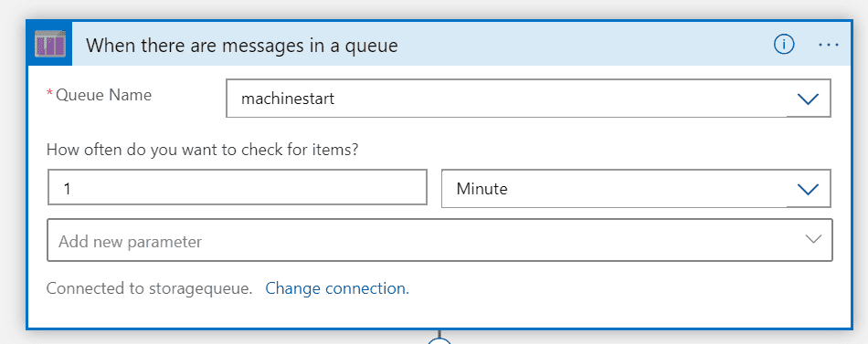Click the 'Connected to storagequeue' text
868x344 pixels.
tap(150, 288)
